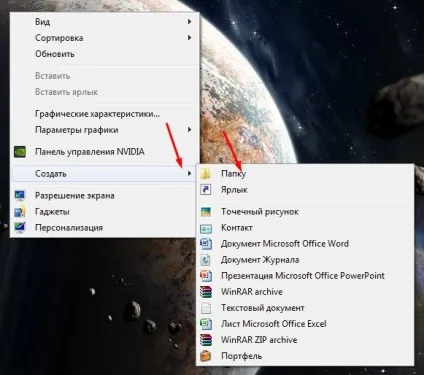Create a Документ Журнала
The width and height of the screenshot is (424, 375).
pos(305,260)
